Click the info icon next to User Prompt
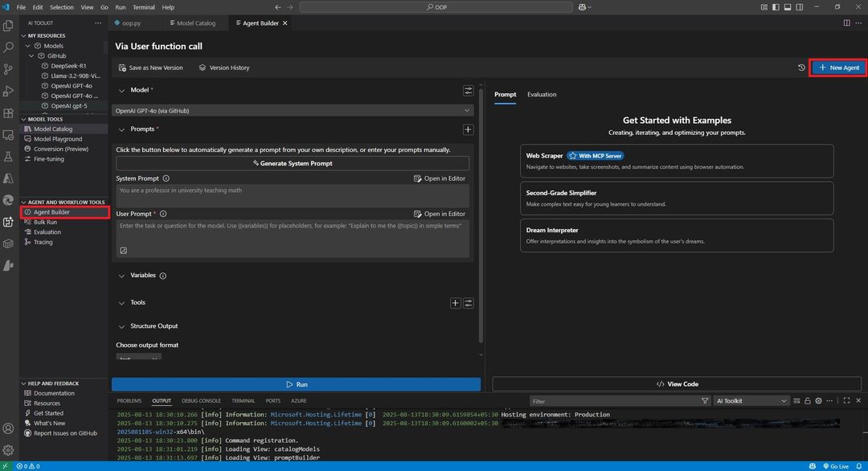 pyautogui.click(x=163, y=214)
